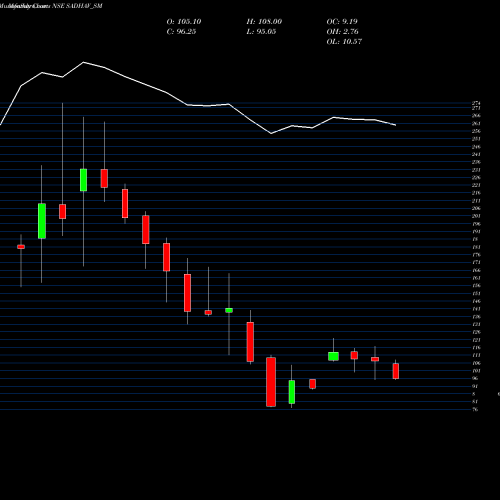
Task: Select the 101 price axis label
Action: pos(476,371)
